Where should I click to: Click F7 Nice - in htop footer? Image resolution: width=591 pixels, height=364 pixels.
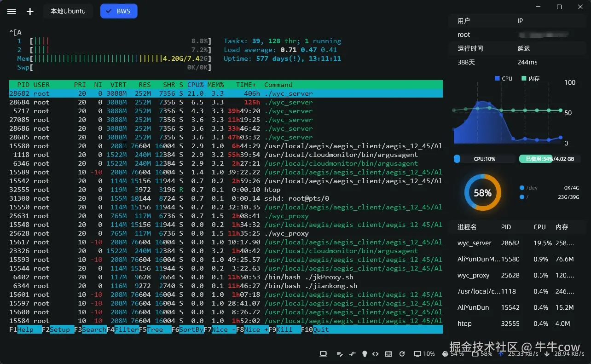pos(220,329)
